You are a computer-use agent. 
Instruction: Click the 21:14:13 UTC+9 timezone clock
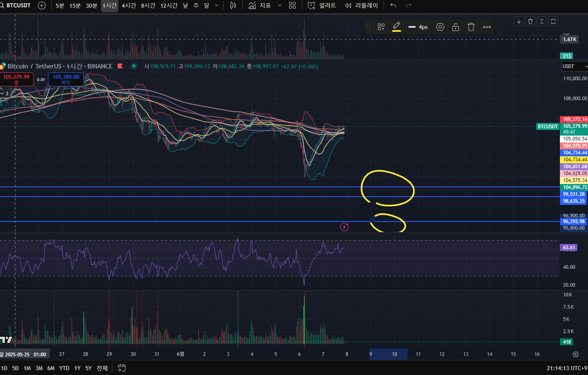click(566, 368)
